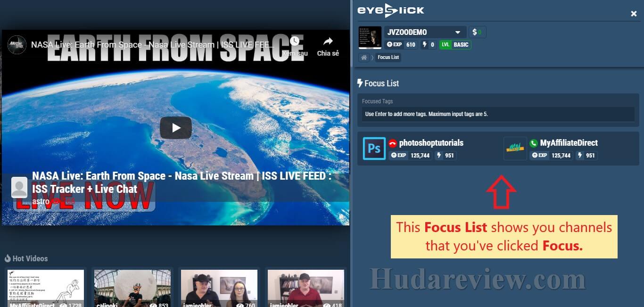Go to Home via breadcrumb house icon
The image size is (644, 307).
point(364,58)
